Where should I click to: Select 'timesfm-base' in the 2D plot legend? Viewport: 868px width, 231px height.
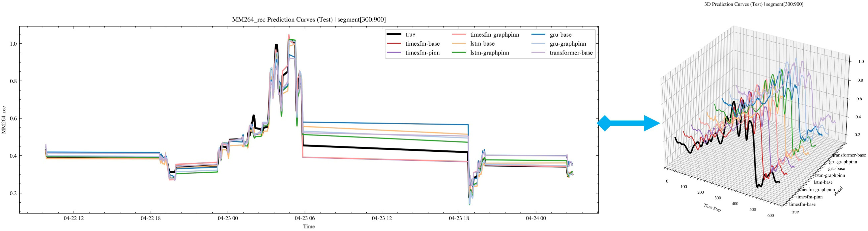422,44
